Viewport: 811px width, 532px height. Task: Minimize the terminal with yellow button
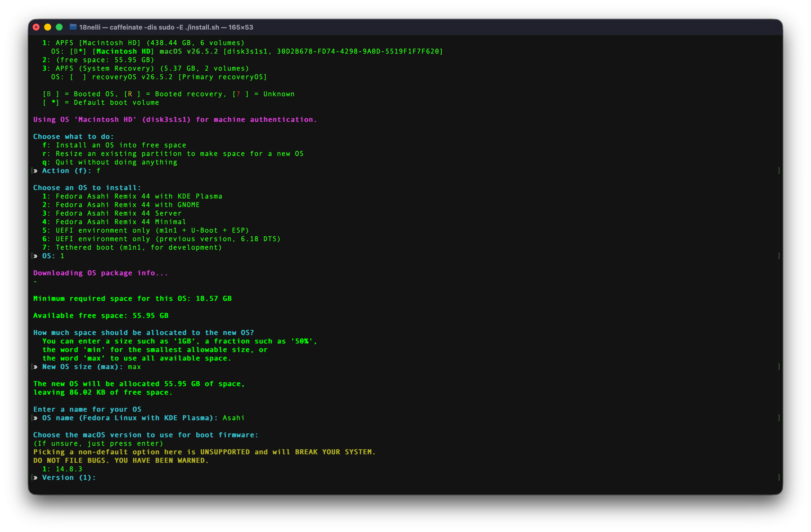(x=48, y=27)
